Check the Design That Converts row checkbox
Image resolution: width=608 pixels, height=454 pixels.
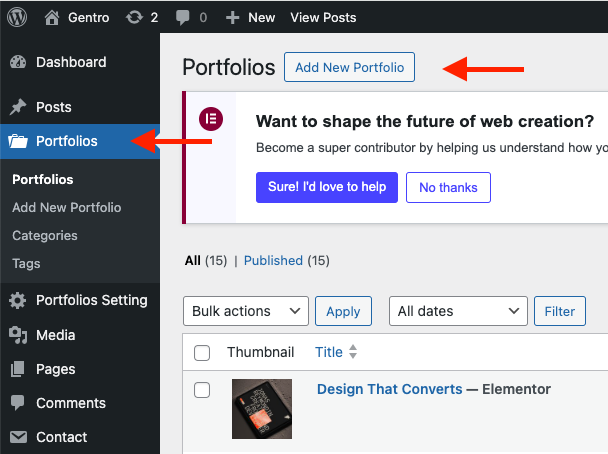(x=202, y=390)
